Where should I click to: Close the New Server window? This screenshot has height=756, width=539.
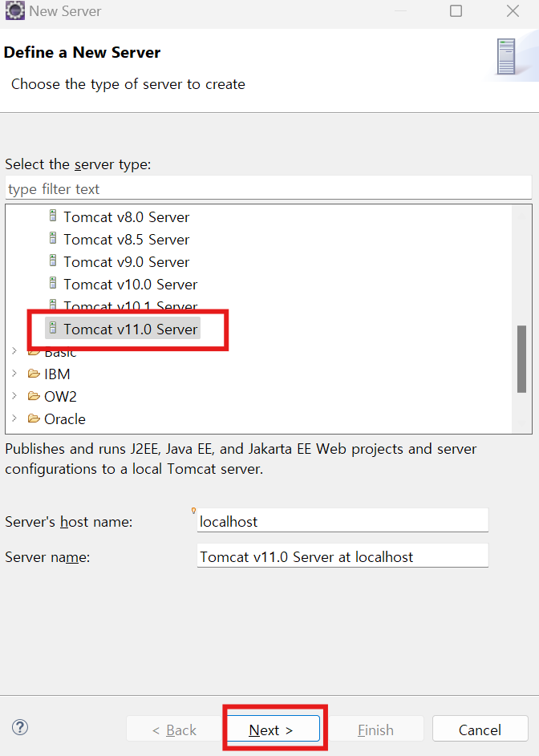(x=513, y=10)
